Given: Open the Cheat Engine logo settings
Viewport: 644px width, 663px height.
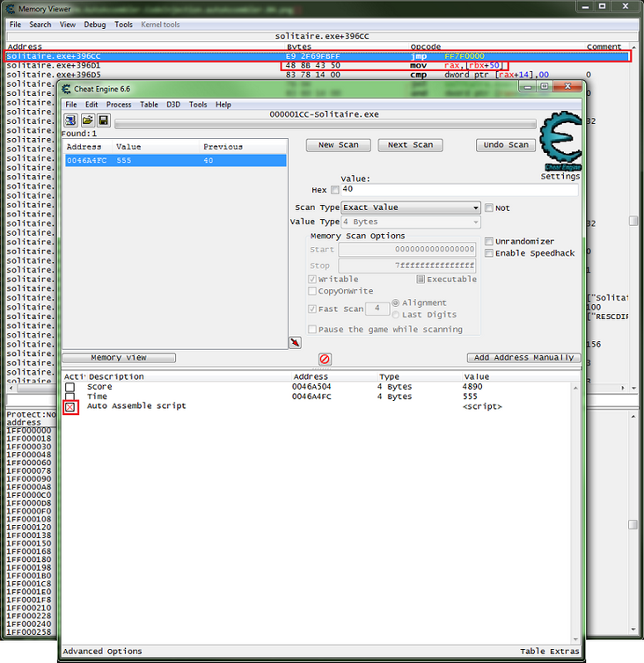Looking at the screenshot, I should coord(560,142).
